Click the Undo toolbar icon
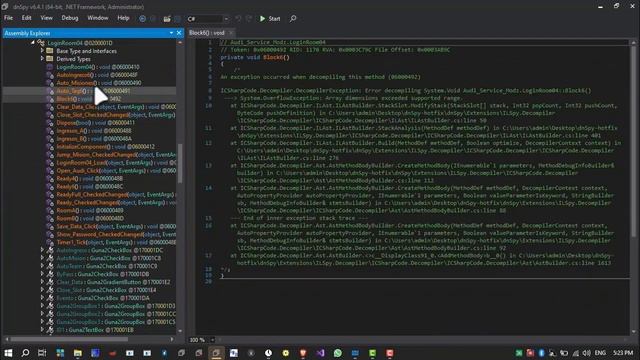This screenshot has height=360, width=640. [238, 19]
